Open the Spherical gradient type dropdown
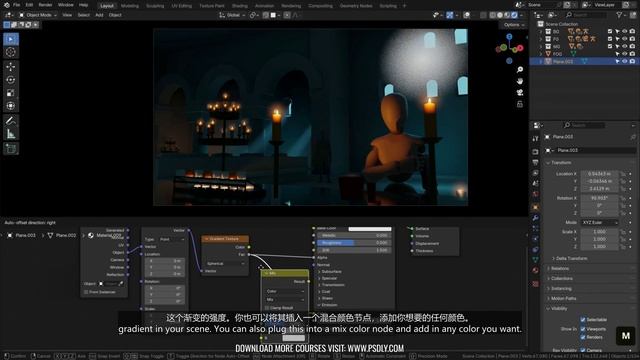640x360 pixels. point(225,264)
